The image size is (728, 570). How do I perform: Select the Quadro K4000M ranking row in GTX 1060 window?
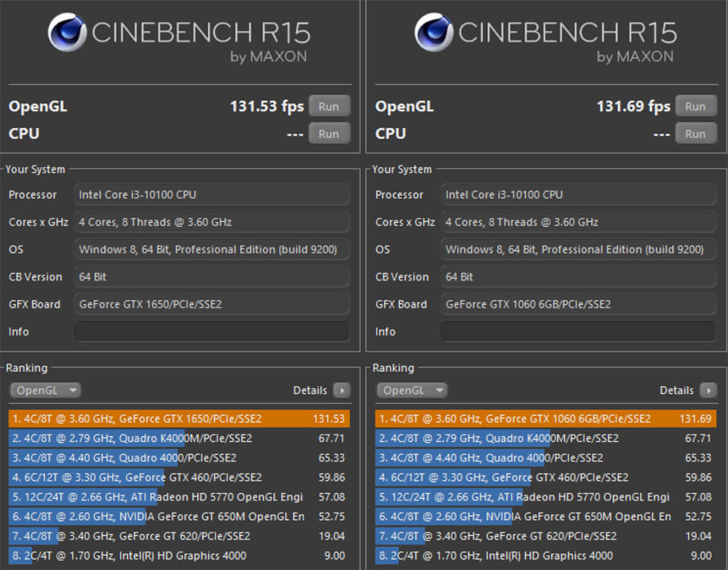[x=546, y=438]
